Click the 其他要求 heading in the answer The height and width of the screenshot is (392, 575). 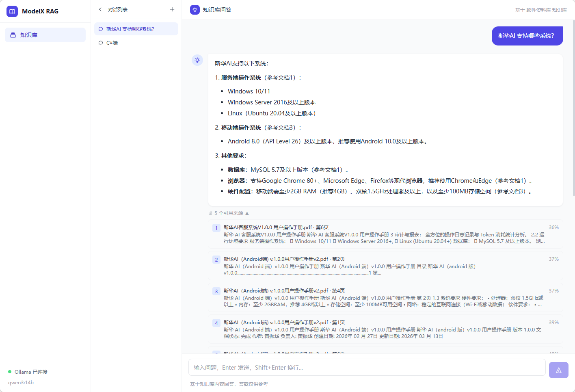click(x=234, y=156)
